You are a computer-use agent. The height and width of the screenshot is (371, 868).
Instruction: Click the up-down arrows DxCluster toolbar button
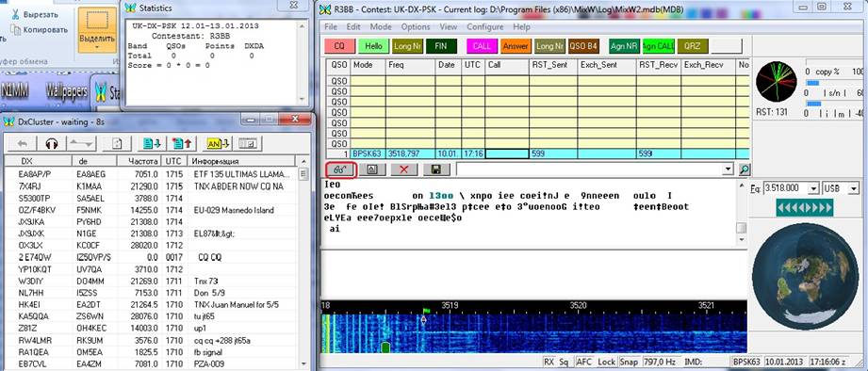coord(81,144)
